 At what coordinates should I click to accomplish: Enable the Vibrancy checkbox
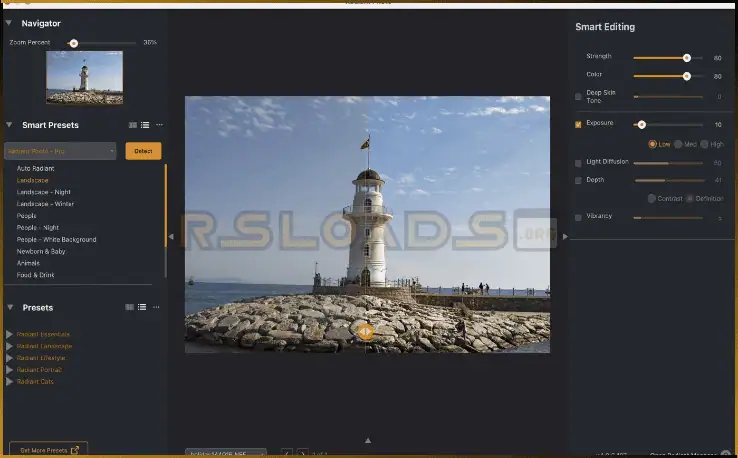[x=578, y=217]
